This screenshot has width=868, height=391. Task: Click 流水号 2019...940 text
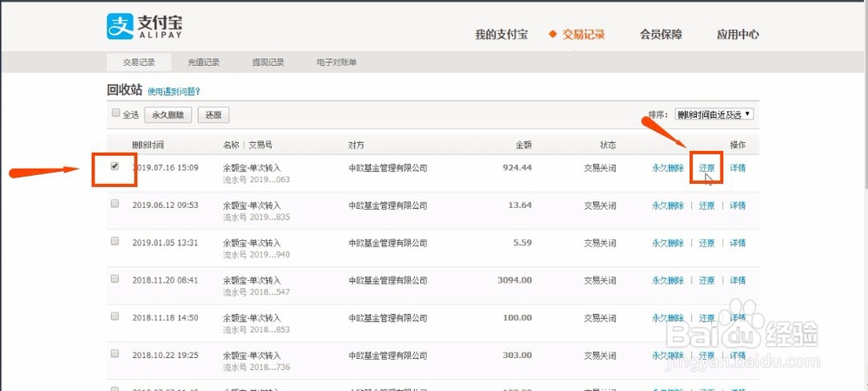256,255
